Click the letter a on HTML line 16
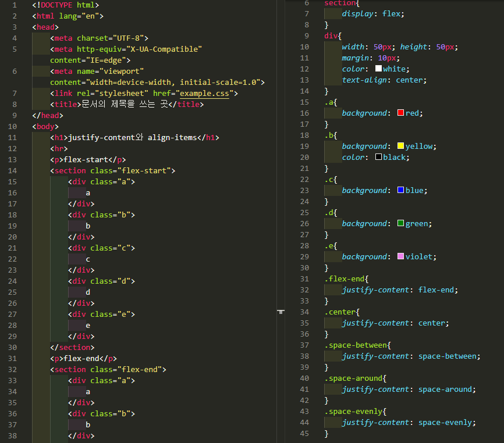Viewport: 504px width, 443px height. (x=88, y=193)
